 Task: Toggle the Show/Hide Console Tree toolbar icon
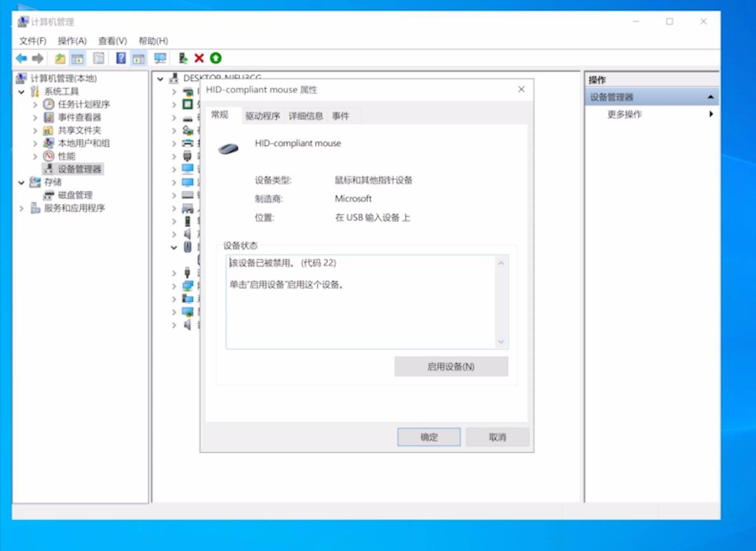(x=77, y=59)
